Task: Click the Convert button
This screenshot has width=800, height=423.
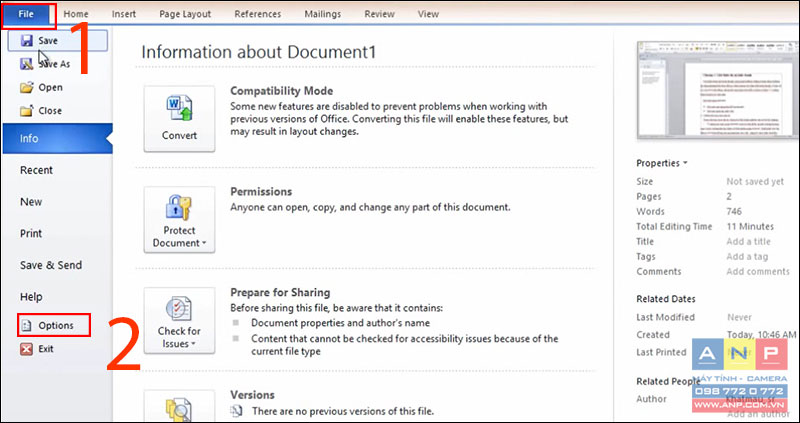Action: click(x=179, y=118)
